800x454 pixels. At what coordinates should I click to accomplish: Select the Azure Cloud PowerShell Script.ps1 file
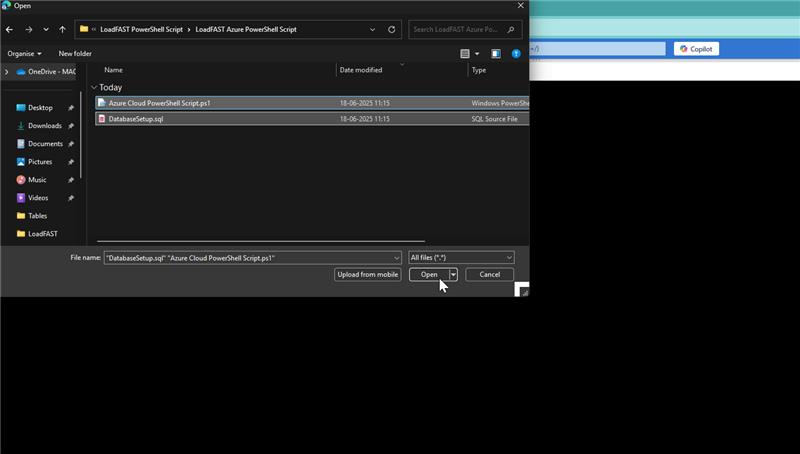click(159, 103)
